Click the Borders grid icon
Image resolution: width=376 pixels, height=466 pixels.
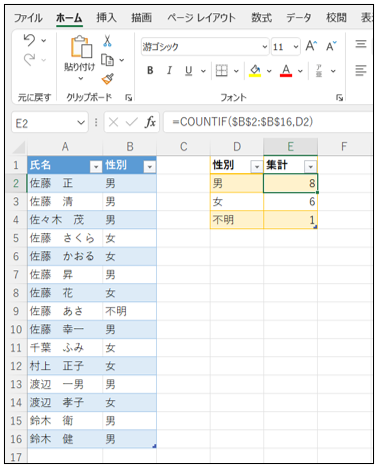(x=221, y=71)
